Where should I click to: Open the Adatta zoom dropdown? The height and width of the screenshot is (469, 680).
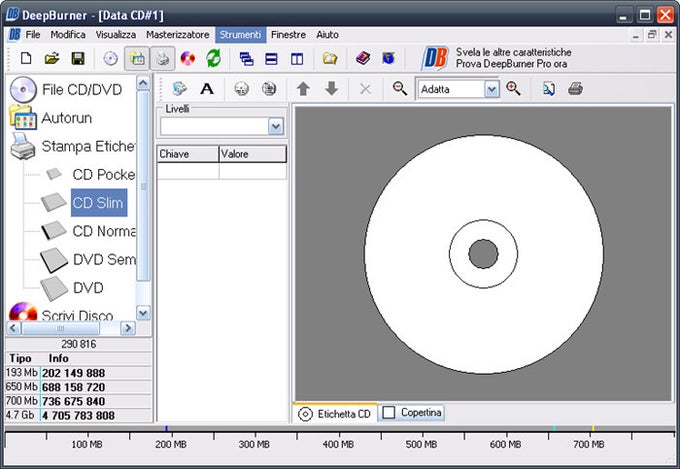(x=491, y=89)
